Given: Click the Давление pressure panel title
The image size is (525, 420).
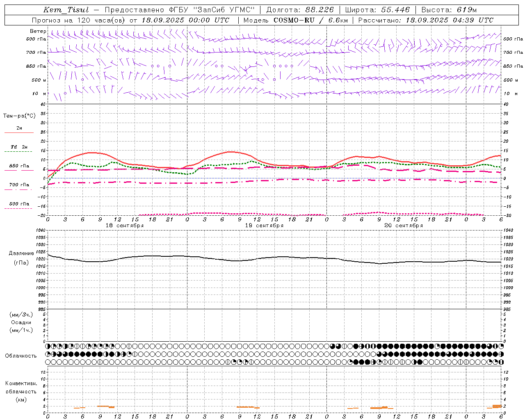Looking at the screenshot, I should point(21,253).
